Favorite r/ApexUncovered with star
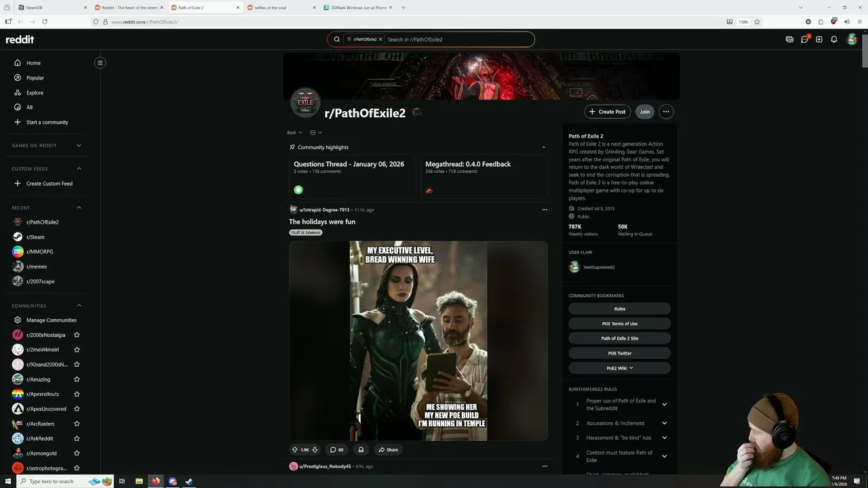The image size is (868, 488). pyautogui.click(x=77, y=409)
